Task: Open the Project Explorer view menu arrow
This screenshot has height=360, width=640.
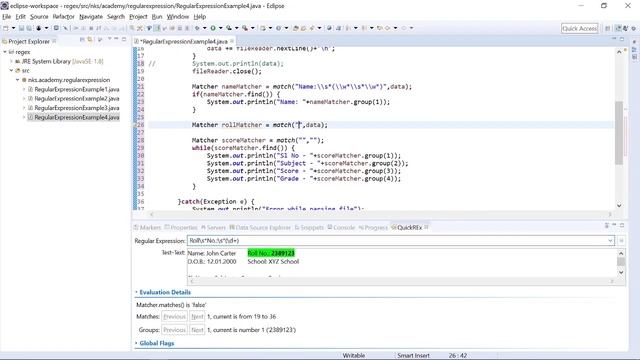Action: pos(109,39)
